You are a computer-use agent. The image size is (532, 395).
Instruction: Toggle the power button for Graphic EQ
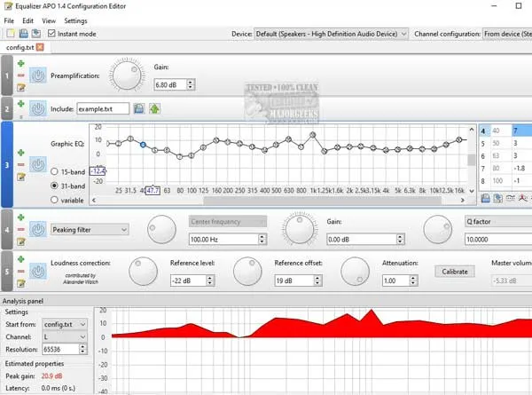click(x=37, y=165)
